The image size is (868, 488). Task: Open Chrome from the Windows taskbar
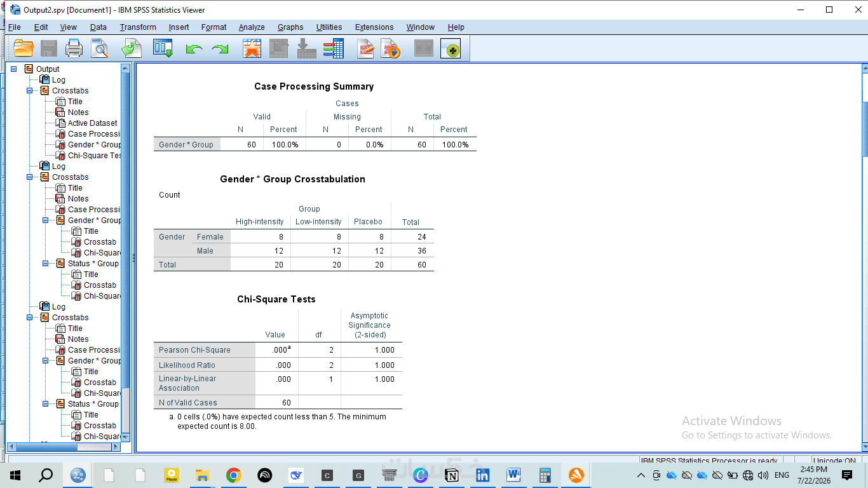[234, 475]
